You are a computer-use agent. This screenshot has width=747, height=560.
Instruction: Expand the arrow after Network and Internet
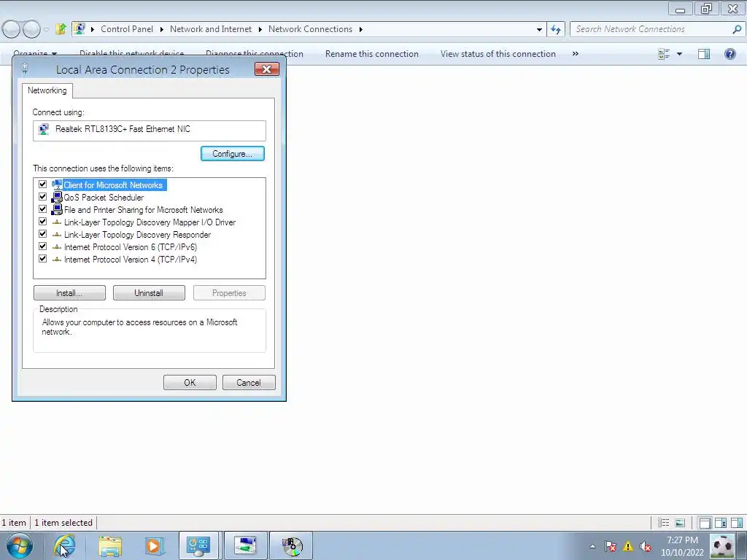(x=260, y=29)
